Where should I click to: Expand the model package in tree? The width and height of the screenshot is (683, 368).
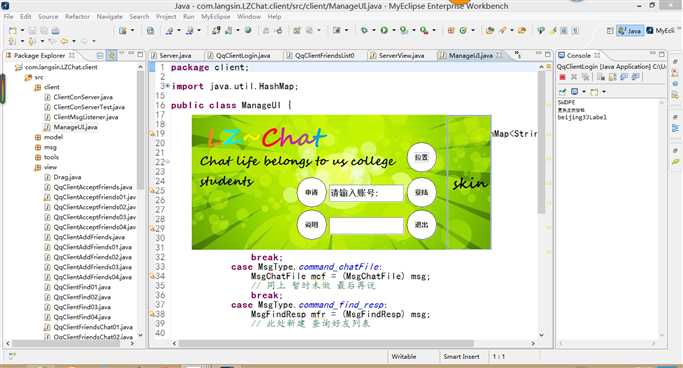click(x=38, y=137)
